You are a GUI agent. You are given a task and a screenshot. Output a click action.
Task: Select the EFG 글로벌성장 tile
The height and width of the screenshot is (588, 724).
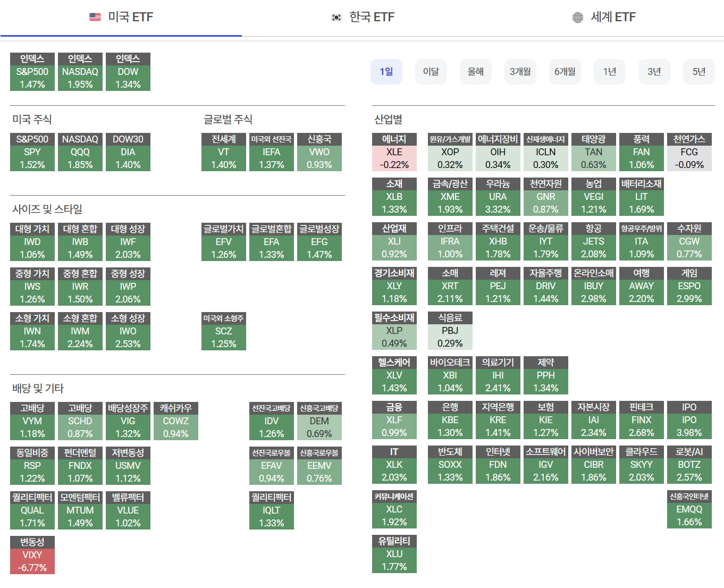pyautogui.click(x=319, y=242)
